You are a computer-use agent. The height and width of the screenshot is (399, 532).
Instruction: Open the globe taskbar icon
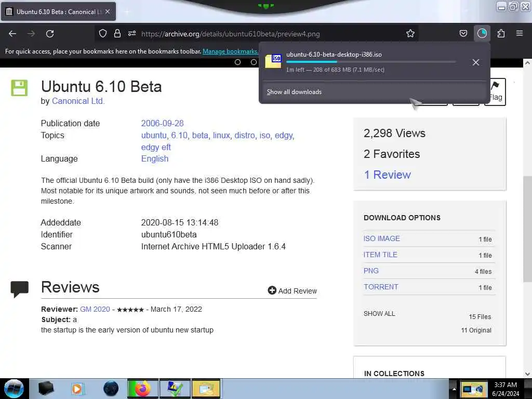[111, 389]
